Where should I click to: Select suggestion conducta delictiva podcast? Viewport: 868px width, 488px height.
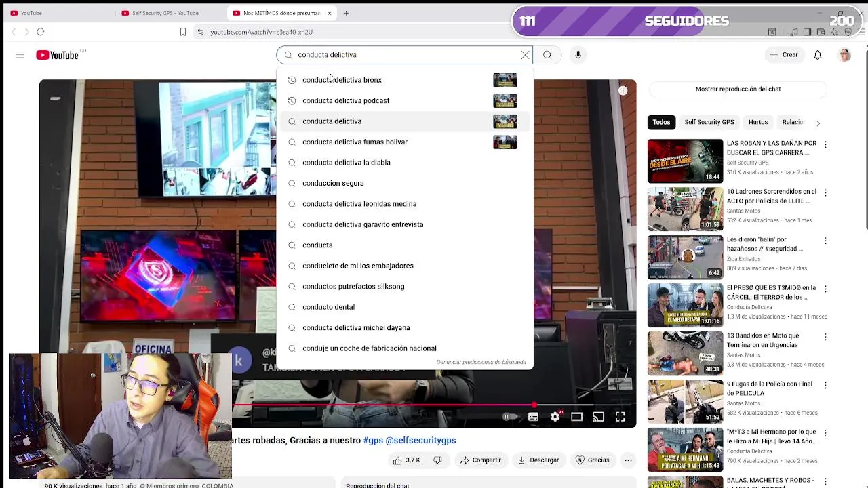click(405, 100)
